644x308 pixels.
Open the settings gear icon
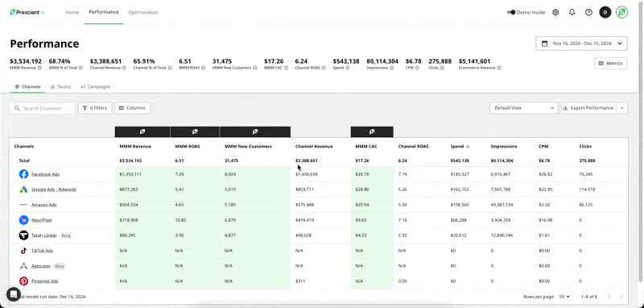click(555, 12)
